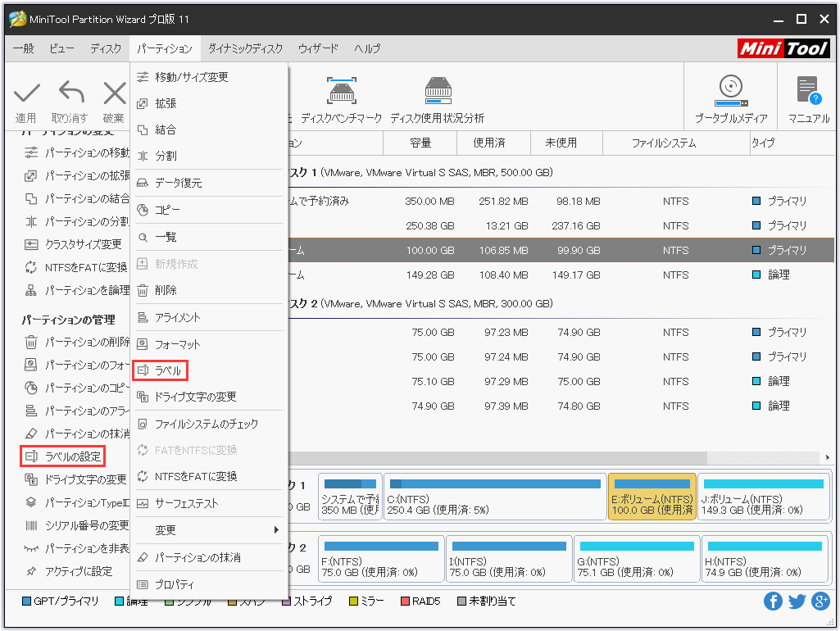Open the 一般 menu
Screen dimensions: 840x631
coord(24,48)
